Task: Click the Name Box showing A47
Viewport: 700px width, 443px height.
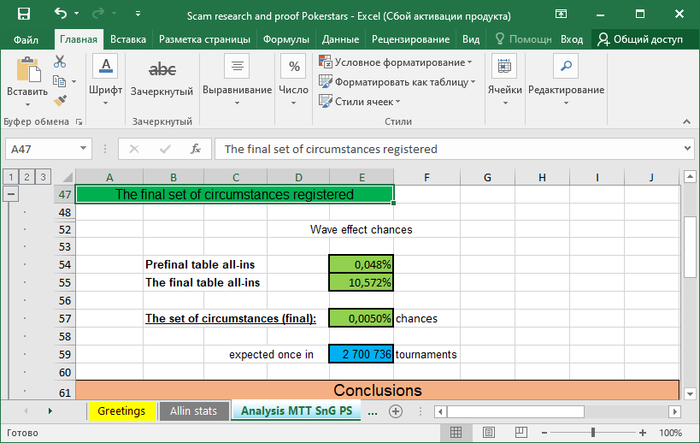Action: 41,149
